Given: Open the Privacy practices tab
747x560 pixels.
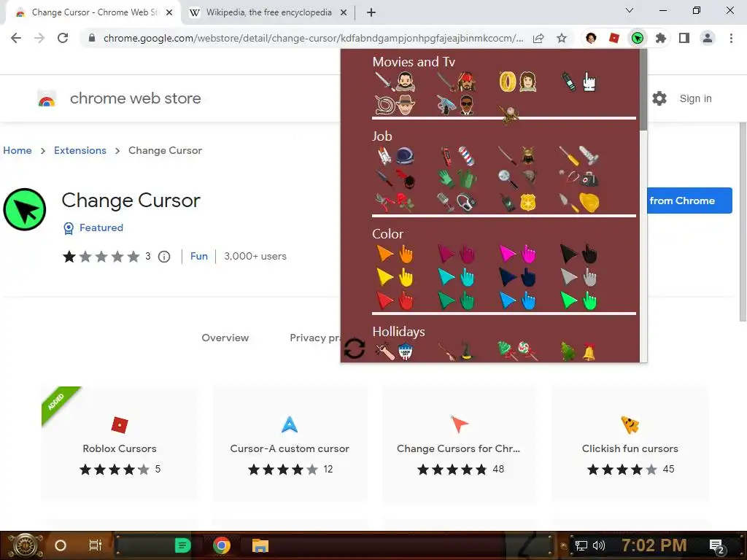Looking at the screenshot, I should click(315, 338).
